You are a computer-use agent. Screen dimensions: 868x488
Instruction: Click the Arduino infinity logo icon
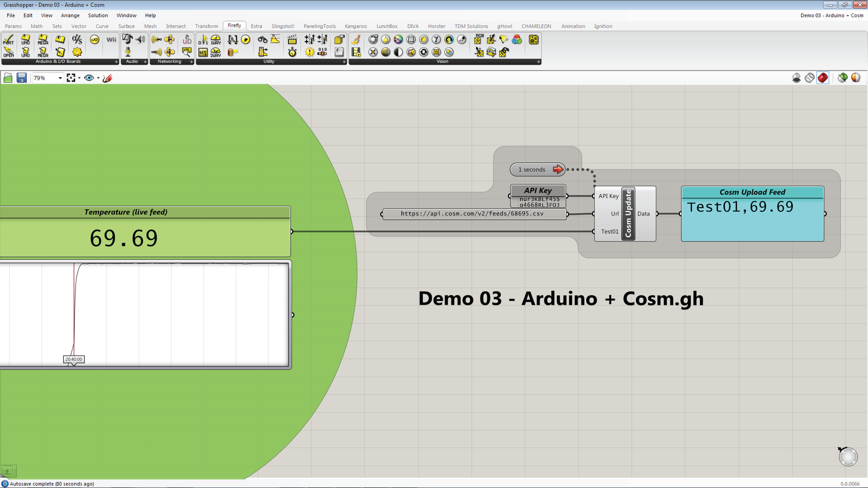[94, 40]
